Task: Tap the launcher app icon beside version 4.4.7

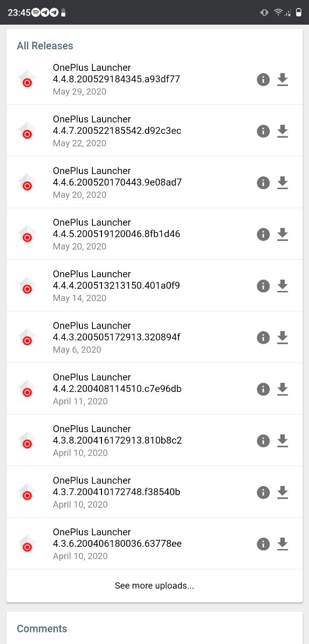Action: [x=27, y=131]
